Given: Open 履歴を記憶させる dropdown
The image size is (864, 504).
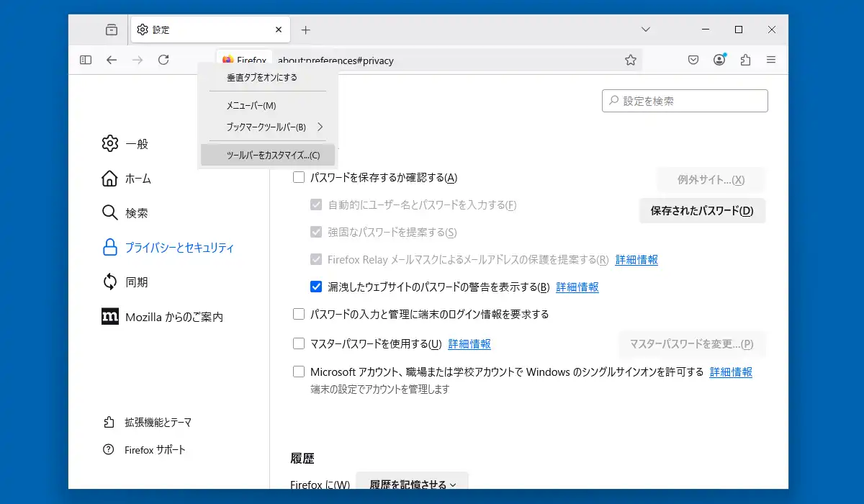Looking at the screenshot, I should pos(413,485).
